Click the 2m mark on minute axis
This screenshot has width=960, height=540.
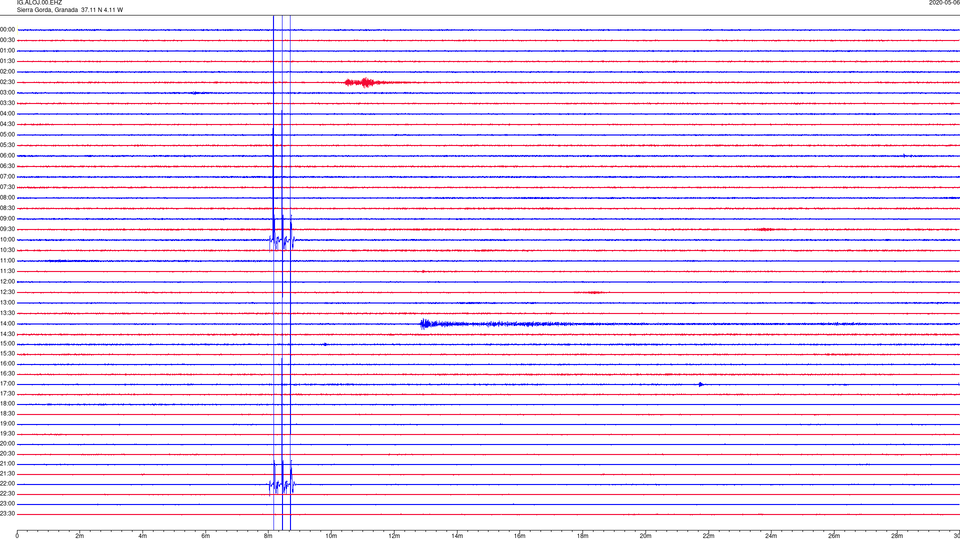[x=80, y=536]
